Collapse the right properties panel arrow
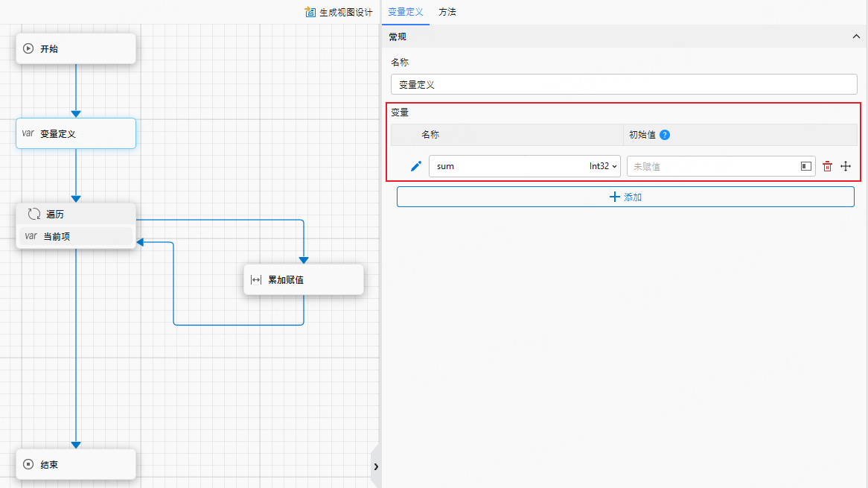868x488 pixels. pyautogui.click(x=376, y=466)
